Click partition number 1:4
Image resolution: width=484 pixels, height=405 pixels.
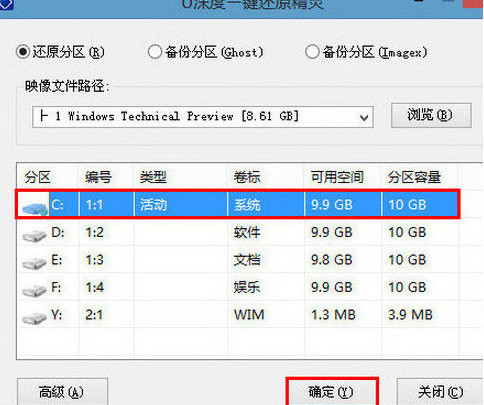pos(95,287)
